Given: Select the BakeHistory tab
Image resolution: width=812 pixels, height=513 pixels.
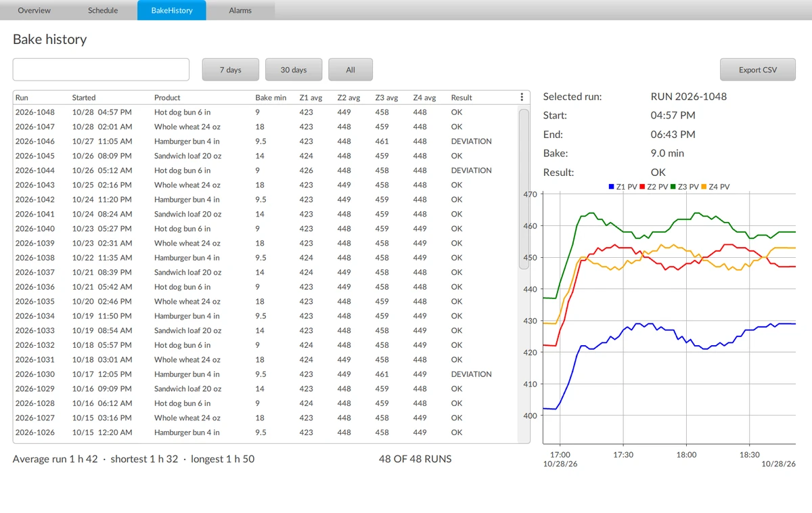Looking at the screenshot, I should tap(172, 10).
